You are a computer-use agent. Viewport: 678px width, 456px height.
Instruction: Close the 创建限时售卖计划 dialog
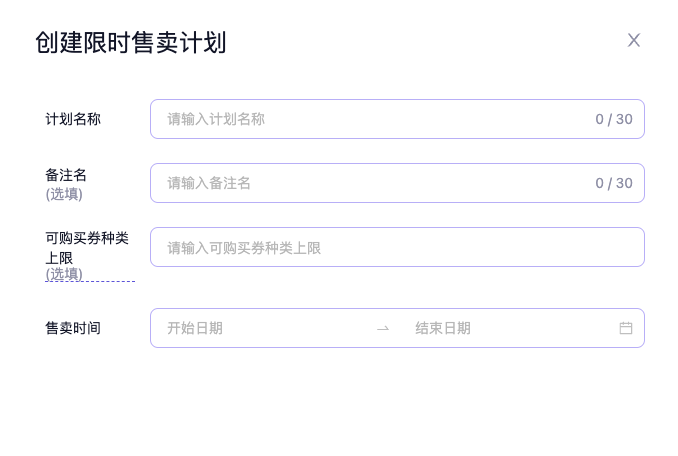[634, 40]
